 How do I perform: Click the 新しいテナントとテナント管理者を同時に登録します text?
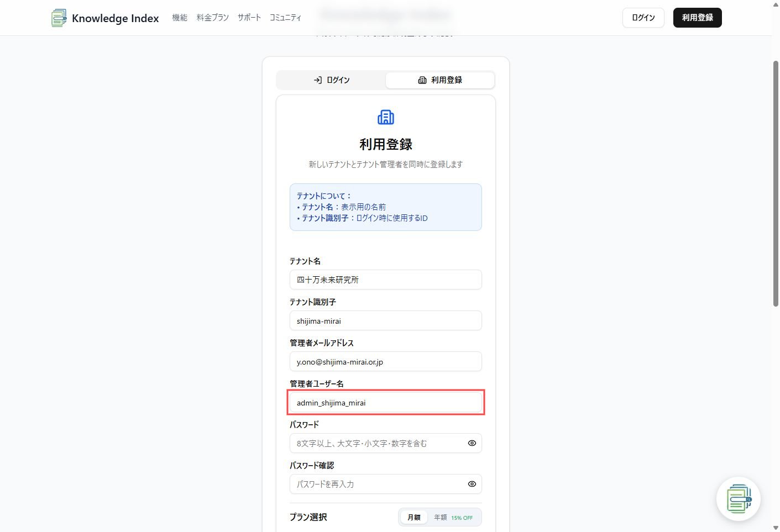386,164
